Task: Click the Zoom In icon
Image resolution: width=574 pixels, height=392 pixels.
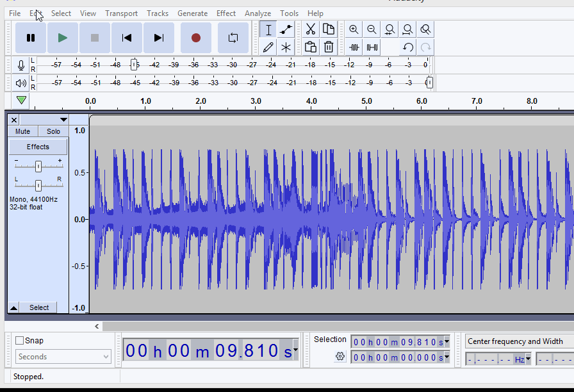Action: (354, 29)
